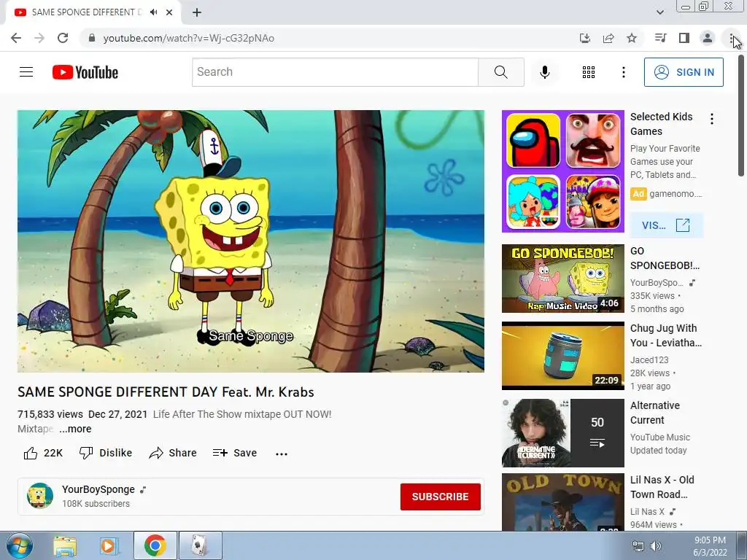This screenshot has width=747, height=560.
Task: Open the YouTube hamburger guide menu
Action: point(26,72)
